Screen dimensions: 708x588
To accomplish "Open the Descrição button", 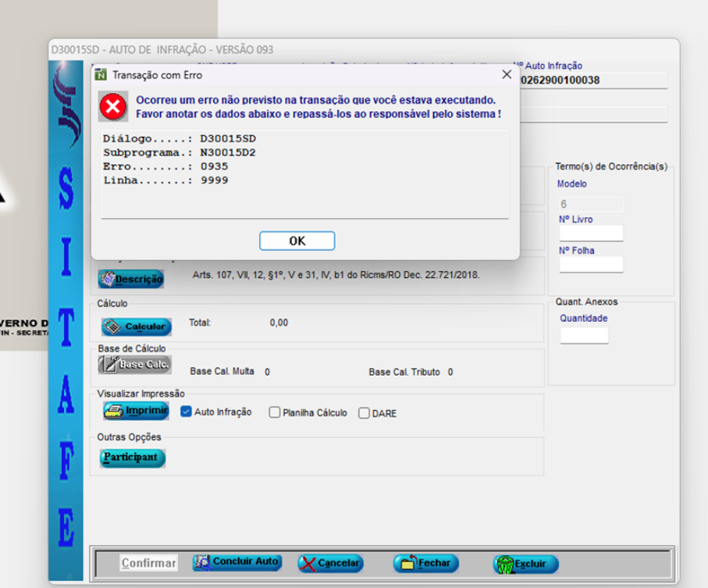I will (131, 279).
